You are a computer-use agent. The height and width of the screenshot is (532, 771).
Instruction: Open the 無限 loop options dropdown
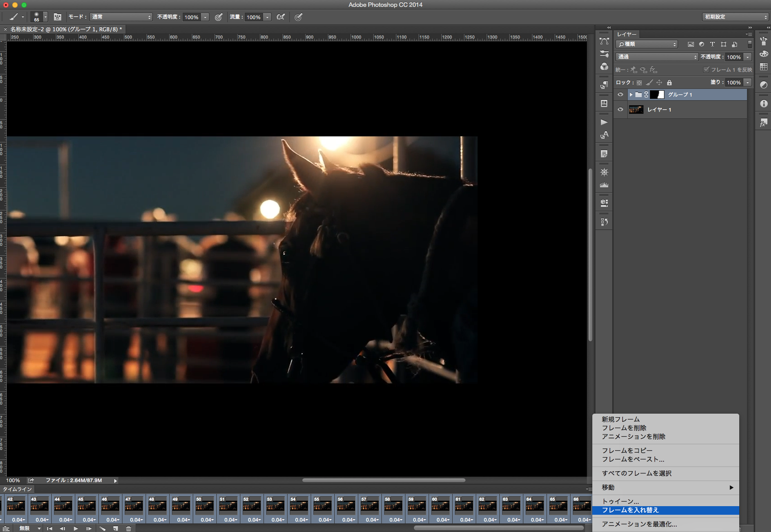tap(29, 528)
